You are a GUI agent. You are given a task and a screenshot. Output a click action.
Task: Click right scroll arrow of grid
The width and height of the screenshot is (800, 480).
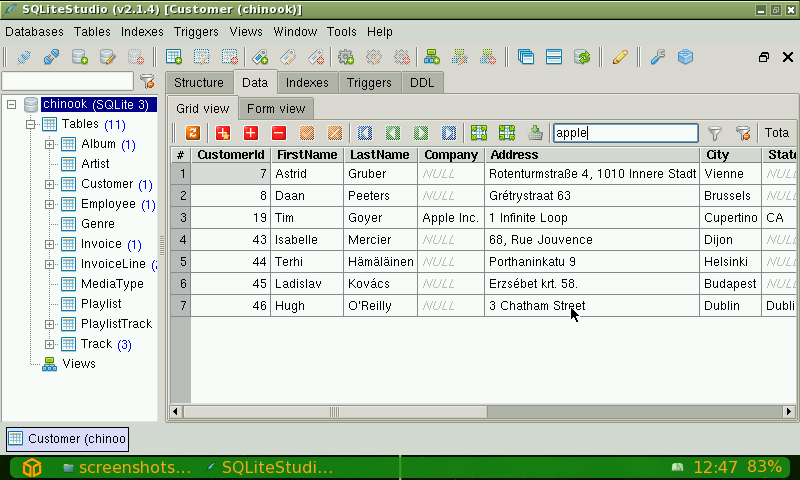(x=789, y=411)
